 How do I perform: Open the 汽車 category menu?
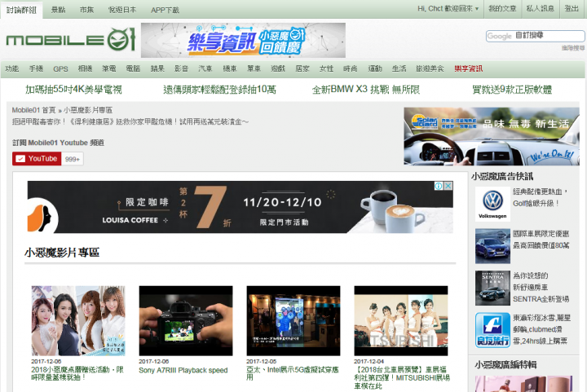pos(205,68)
